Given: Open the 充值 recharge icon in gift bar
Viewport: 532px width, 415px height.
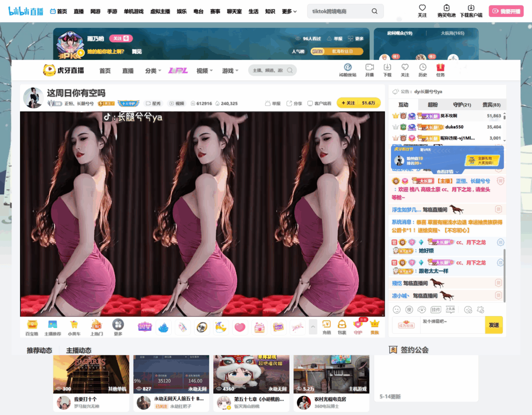Looking at the screenshot, I should [326, 326].
